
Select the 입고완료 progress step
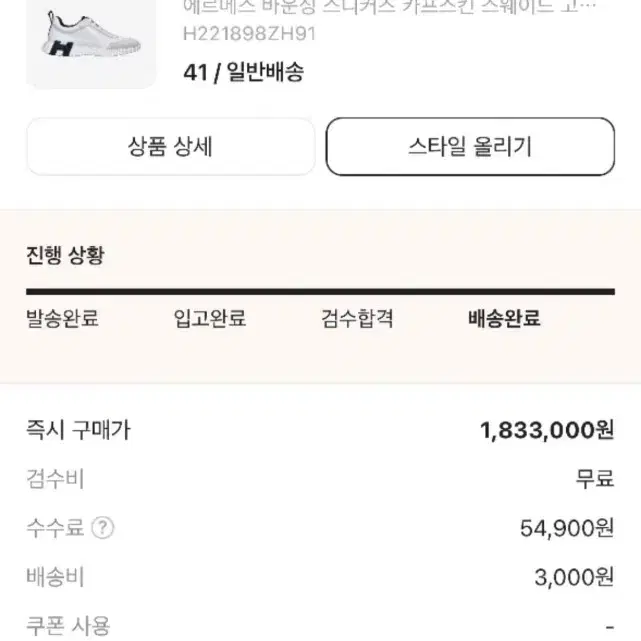210,318
